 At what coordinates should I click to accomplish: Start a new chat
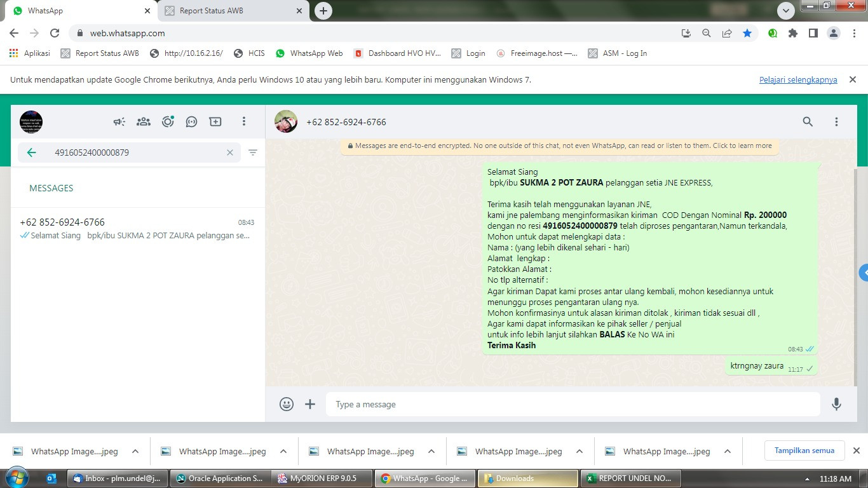(x=215, y=121)
